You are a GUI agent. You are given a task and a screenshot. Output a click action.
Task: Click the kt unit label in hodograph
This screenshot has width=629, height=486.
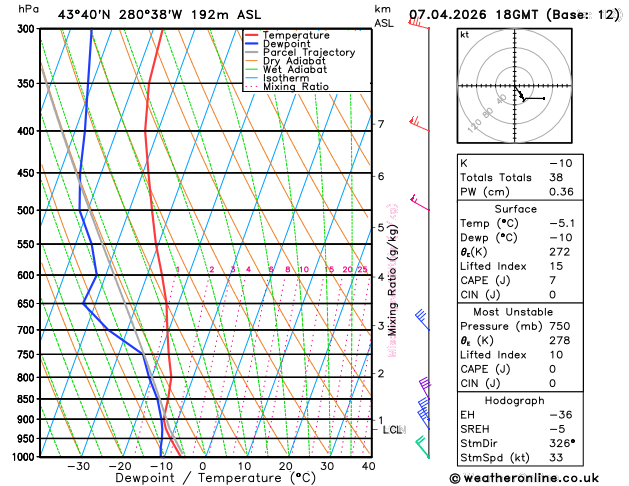(465, 35)
